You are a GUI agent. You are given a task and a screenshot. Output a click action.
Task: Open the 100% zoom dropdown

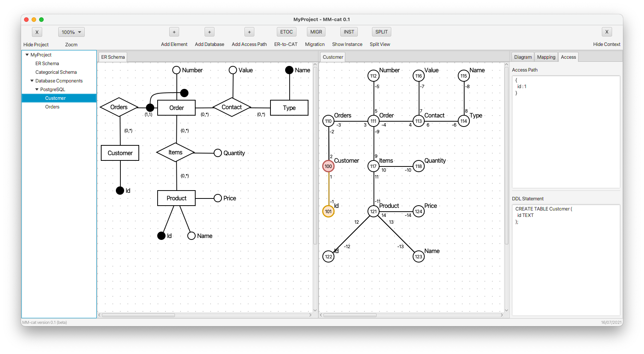pyautogui.click(x=71, y=32)
